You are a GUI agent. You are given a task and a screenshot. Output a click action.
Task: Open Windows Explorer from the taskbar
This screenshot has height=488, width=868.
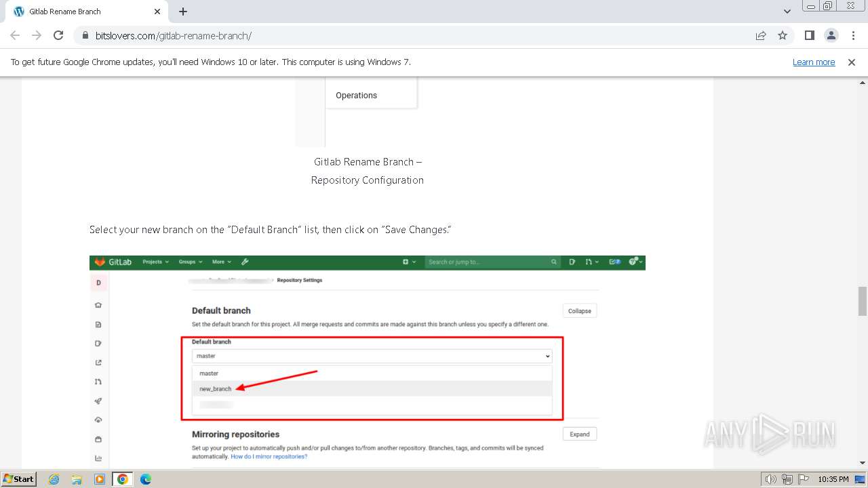point(77,479)
